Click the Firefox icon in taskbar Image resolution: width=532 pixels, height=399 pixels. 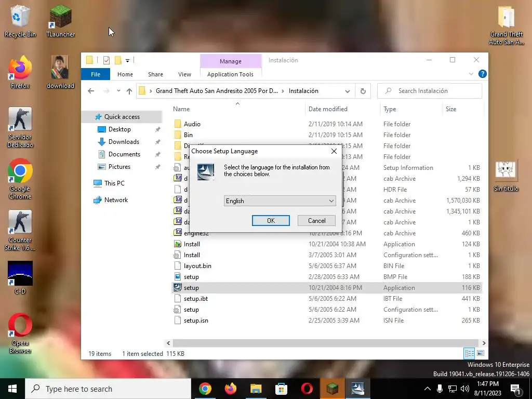(230, 389)
